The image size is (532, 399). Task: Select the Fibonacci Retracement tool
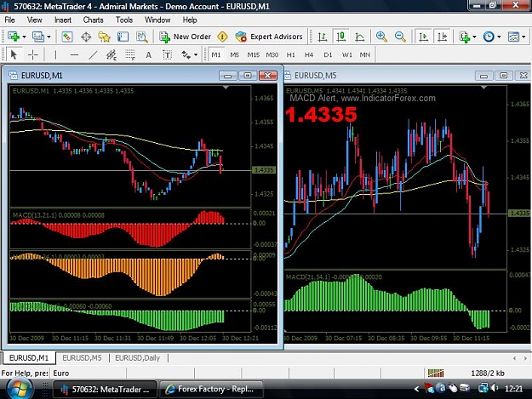click(x=130, y=54)
